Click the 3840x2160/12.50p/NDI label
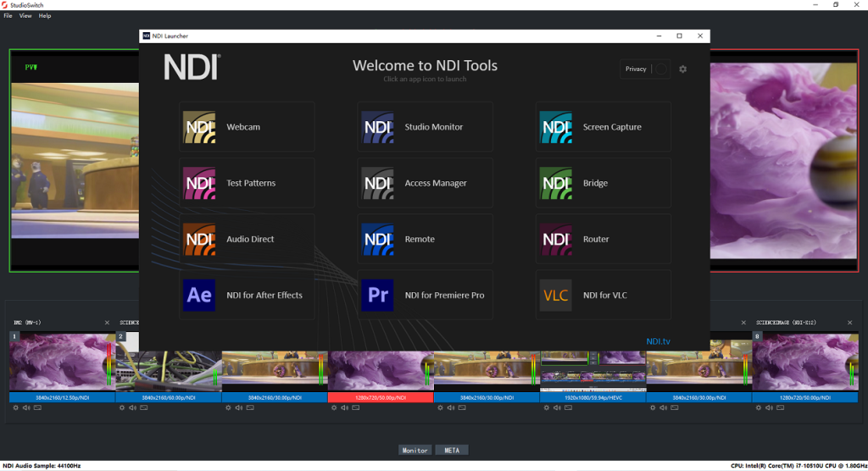The width and height of the screenshot is (868, 471). coord(63,397)
